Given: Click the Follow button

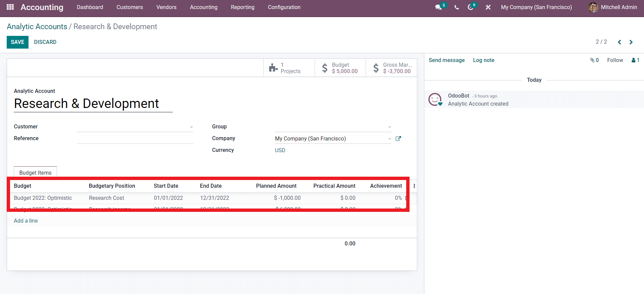Looking at the screenshot, I should point(615,60).
